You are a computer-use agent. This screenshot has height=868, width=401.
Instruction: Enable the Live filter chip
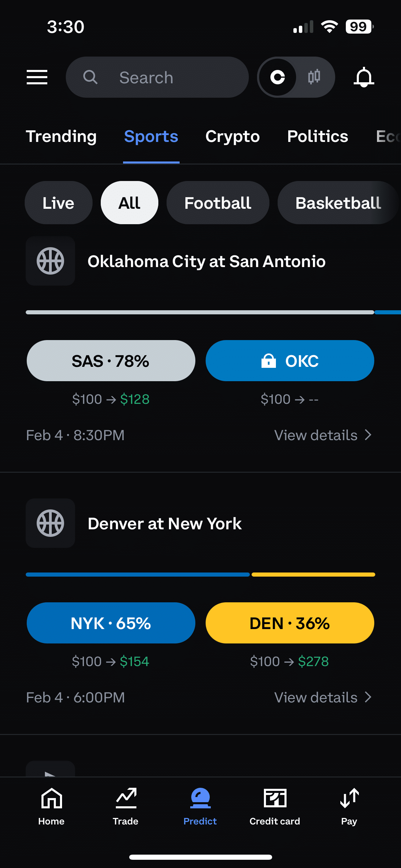tap(58, 203)
